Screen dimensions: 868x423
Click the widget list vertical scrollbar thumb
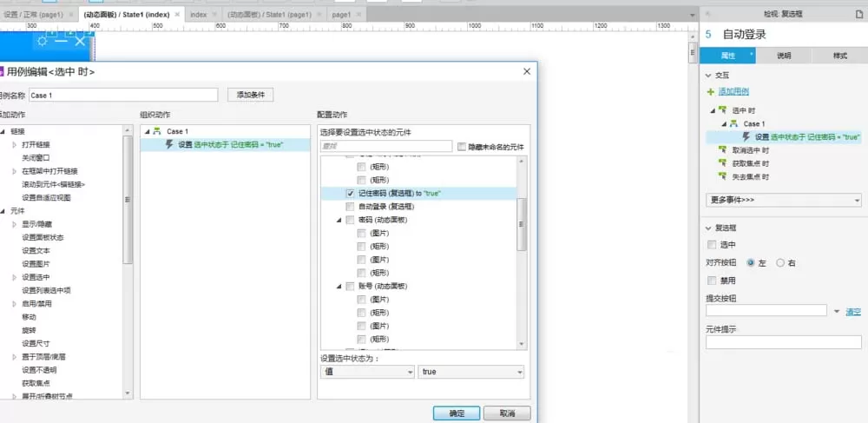coord(521,224)
